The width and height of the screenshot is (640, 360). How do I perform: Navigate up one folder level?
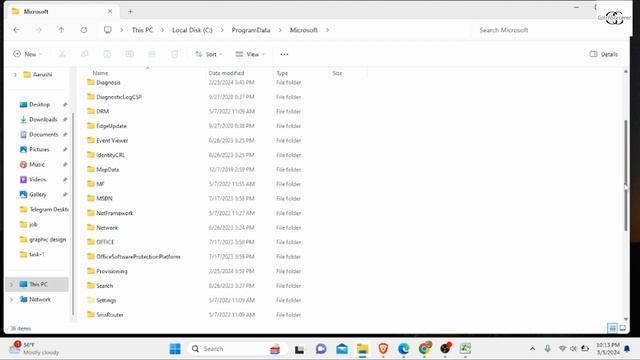61,30
